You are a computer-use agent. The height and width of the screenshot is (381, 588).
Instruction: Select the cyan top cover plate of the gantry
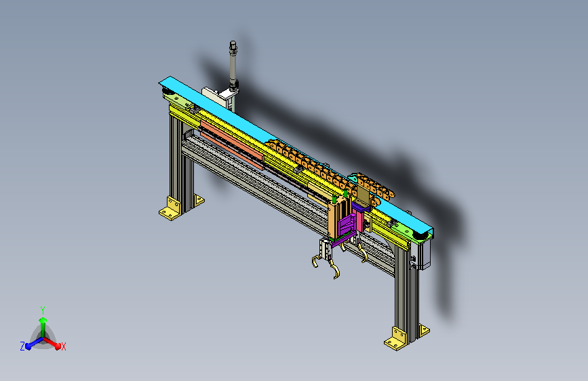(240, 121)
